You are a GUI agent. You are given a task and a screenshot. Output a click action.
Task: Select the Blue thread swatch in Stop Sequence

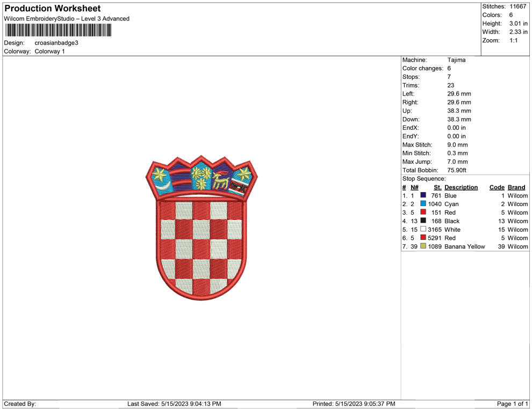[x=423, y=195]
